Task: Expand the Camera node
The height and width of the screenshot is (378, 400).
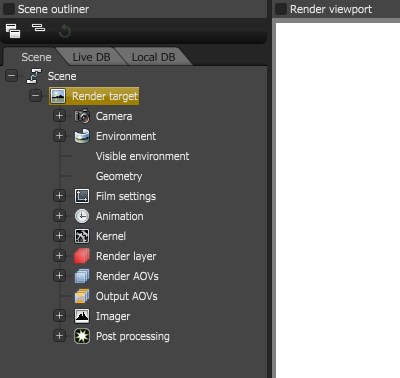Action: 59,116
